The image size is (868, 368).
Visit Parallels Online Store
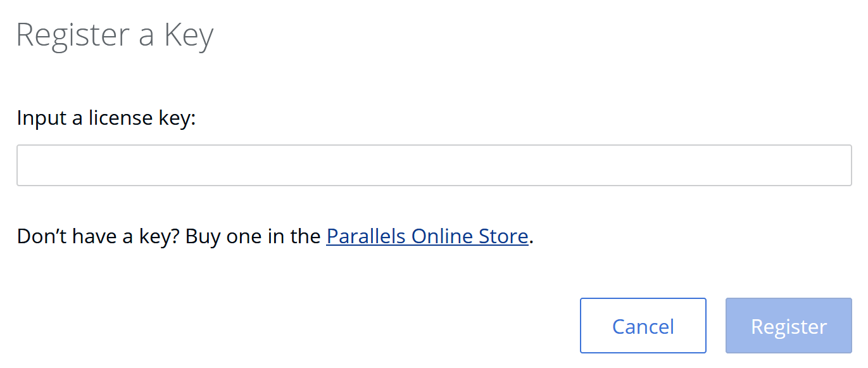(427, 236)
